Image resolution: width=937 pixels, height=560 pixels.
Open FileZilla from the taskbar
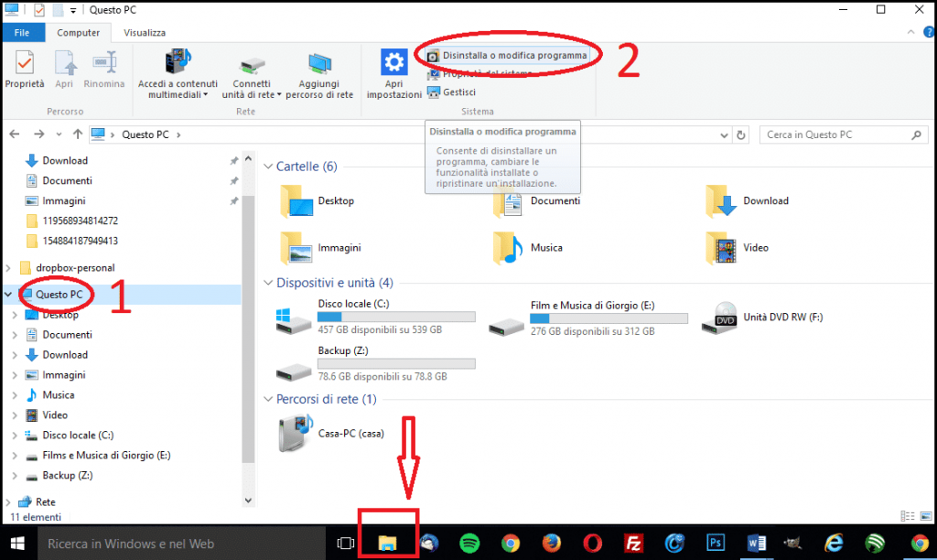click(634, 542)
